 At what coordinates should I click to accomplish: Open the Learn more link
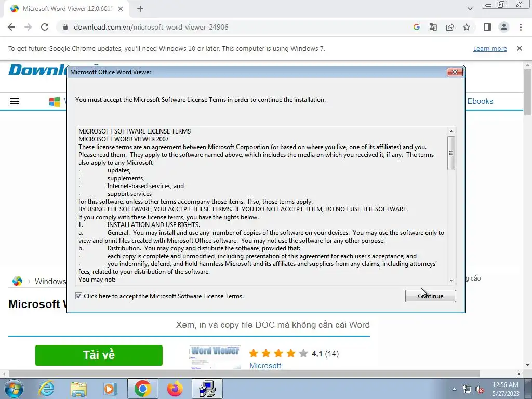tap(490, 49)
